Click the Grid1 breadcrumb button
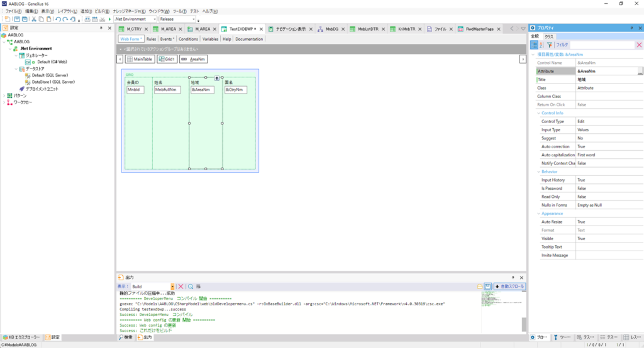 (x=167, y=59)
